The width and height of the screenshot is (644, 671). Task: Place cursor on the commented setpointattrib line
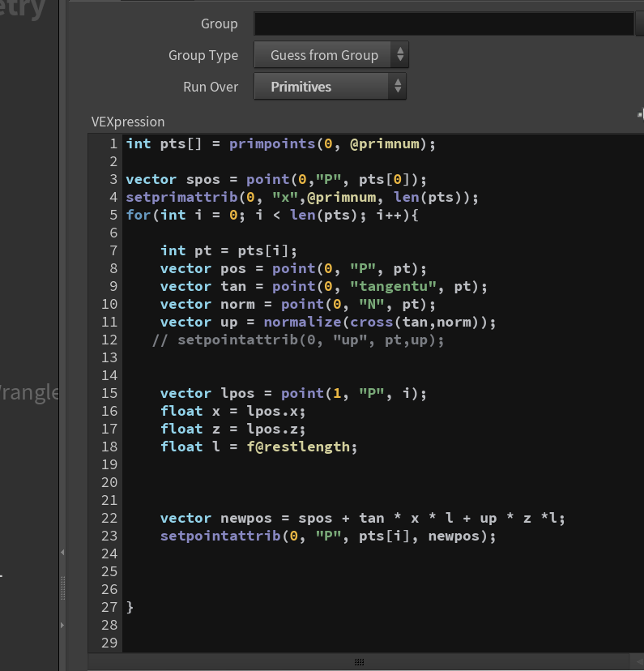(298, 340)
